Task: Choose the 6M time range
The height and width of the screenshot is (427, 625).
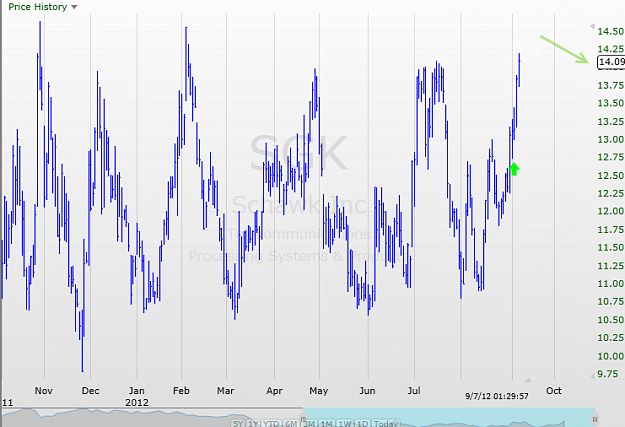Action: click(291, 423)
